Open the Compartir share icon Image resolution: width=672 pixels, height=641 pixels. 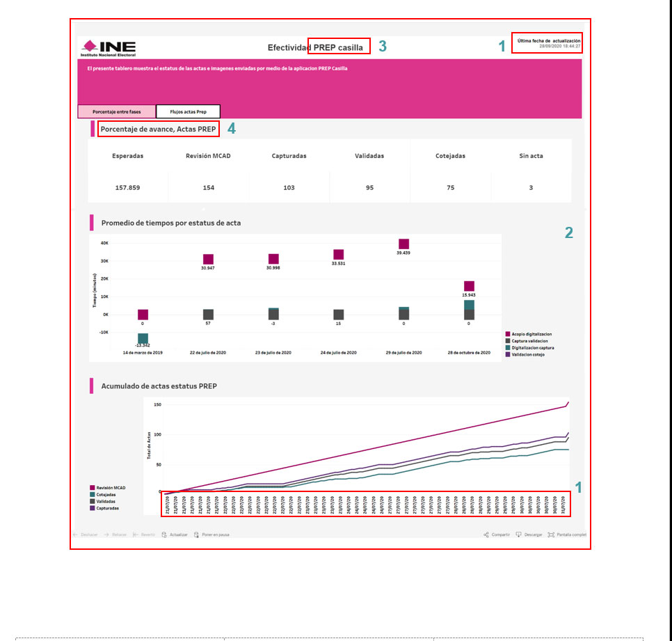click(x=486, y=535)
